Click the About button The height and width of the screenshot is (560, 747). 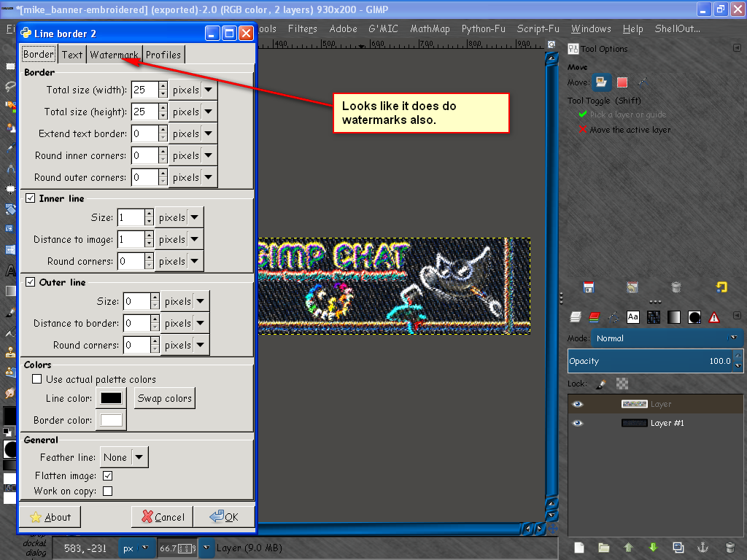(x=50, y=517)
